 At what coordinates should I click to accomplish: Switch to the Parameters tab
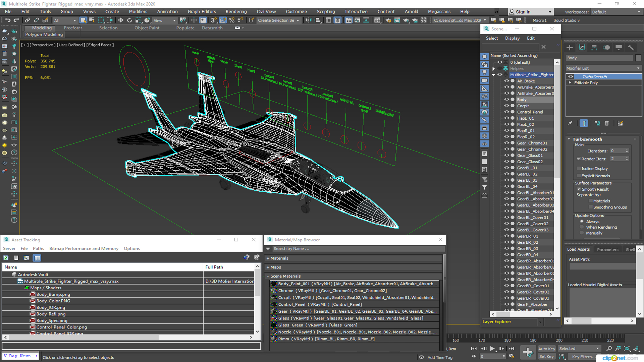607,249
